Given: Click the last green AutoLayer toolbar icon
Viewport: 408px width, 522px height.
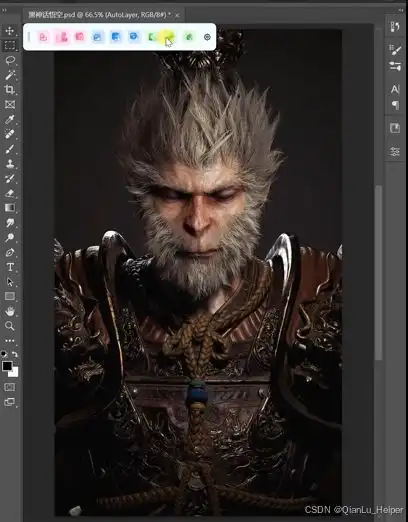Looking at the screenshot, I should (189, 37).
